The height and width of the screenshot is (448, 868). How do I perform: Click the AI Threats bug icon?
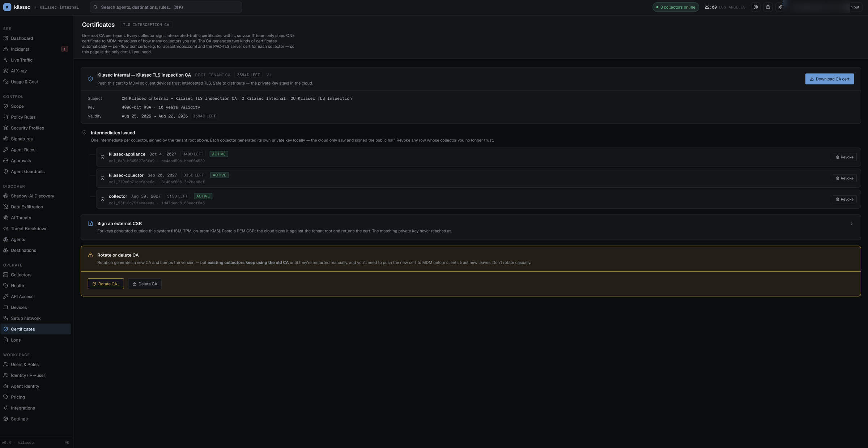[x=6, y=218]
